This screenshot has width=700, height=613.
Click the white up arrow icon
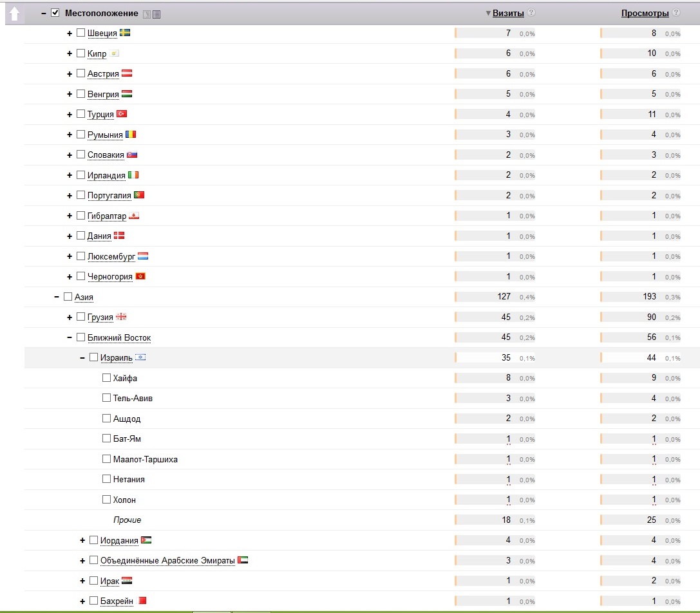pyautogui.click(x=14, y=14)
